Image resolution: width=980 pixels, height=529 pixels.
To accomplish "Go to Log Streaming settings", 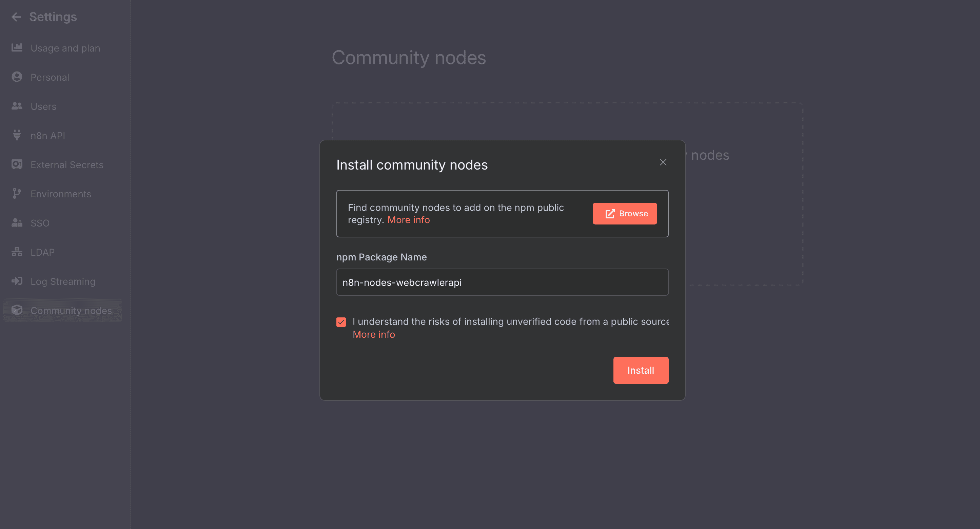I will tap(63, 281).
